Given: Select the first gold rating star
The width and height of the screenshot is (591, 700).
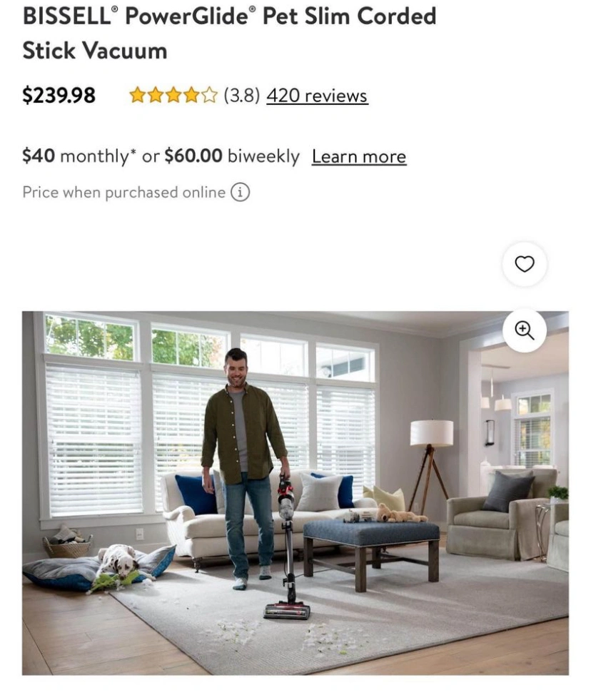Looking at the screenshot, I should pos(138,96).
